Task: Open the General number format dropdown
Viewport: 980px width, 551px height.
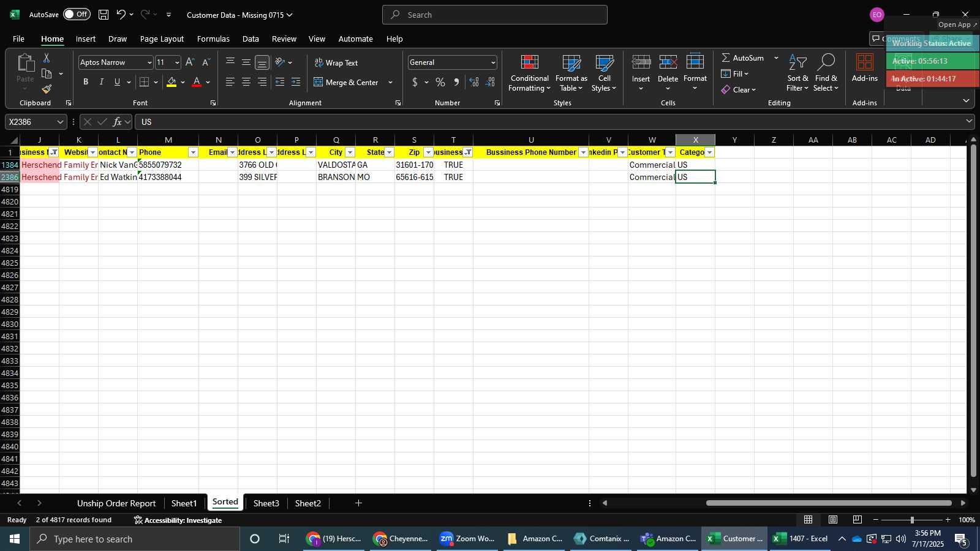Action: pos(493,62)
